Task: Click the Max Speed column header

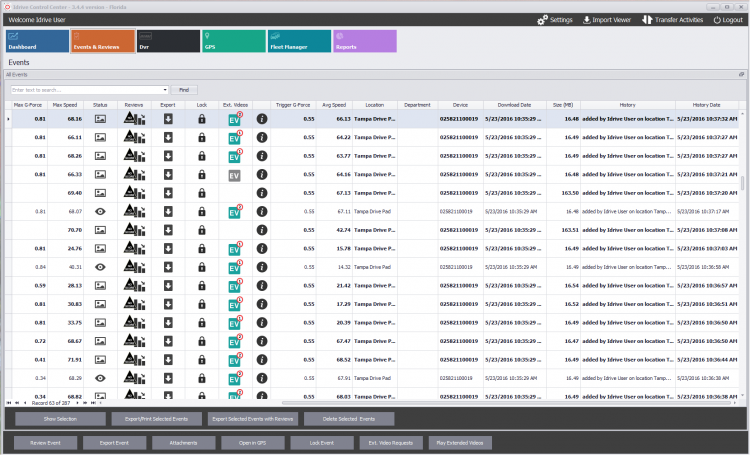Action: point(65,104)
